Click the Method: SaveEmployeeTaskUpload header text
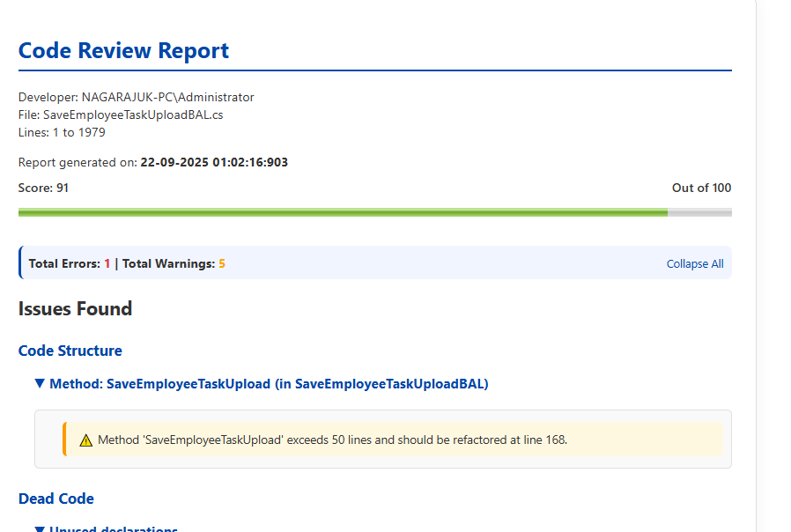Viewport: 791px width, 532px height. coord(269,384)
